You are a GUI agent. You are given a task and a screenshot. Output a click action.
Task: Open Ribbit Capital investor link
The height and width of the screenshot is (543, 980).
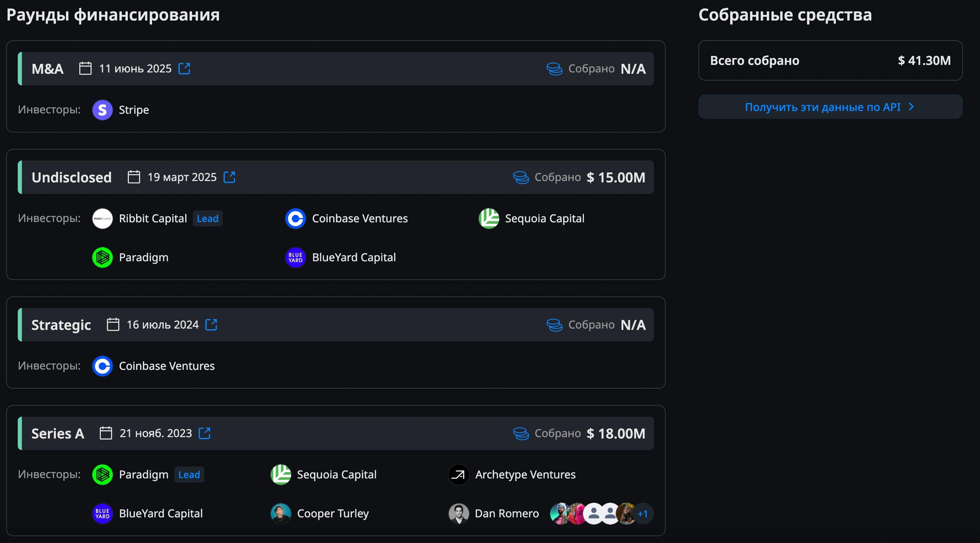point(153,219)
